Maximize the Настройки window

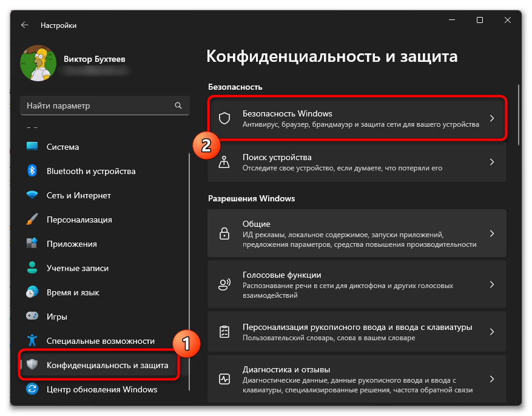(x=479, y=20)
